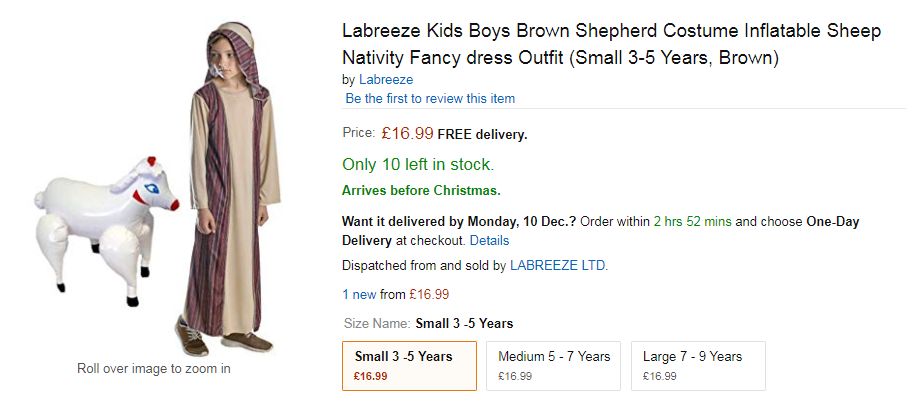This screenshot has width=917, height=404.
Task: Click the £16.99 price under '1 new from'
Action: tap(429, 294)
